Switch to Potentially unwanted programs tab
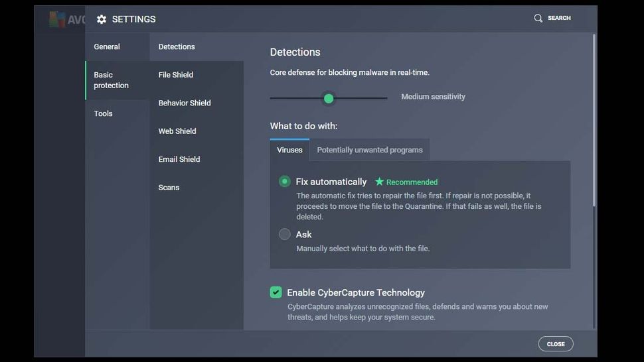Image resolution: width=644 pixels, height=362 pixels. [370, 150]
